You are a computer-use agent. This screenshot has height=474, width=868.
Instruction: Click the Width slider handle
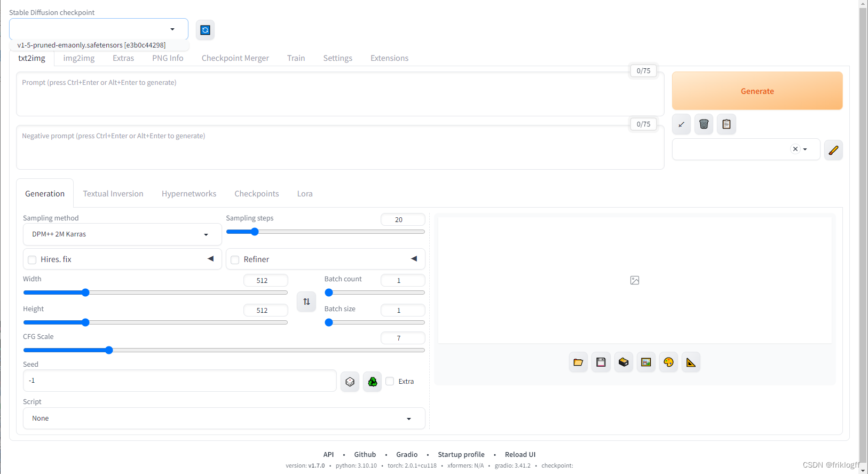85,293
